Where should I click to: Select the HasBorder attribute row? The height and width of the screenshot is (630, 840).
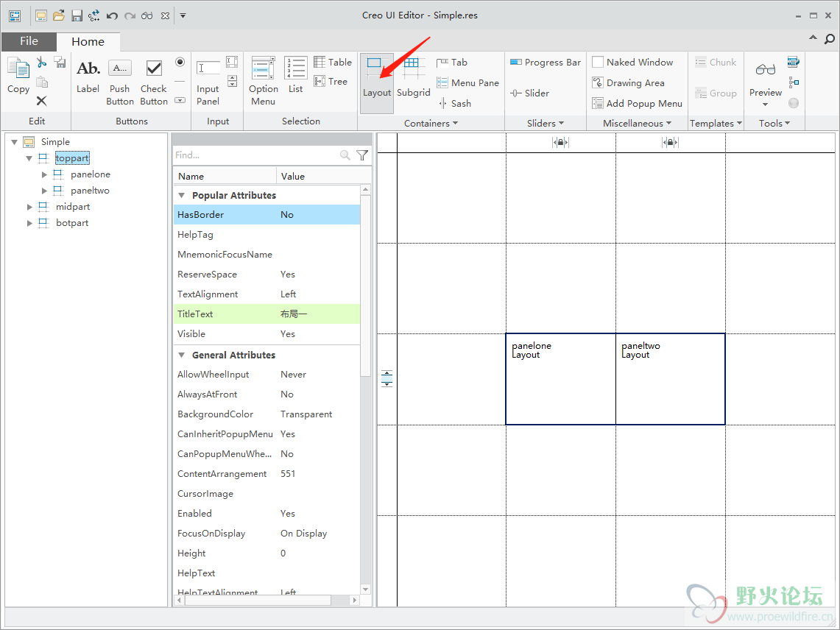[x=267, y=215]
